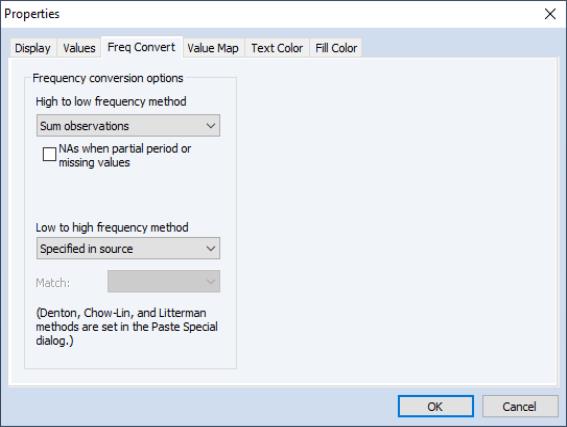The height and width of the screenshot is (427, 567).
Task: Go to the Value Map tab
Action: point(213,48)
